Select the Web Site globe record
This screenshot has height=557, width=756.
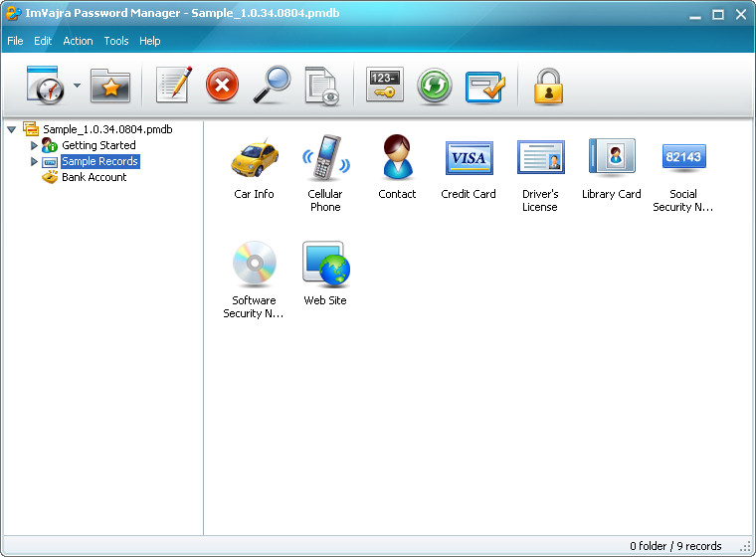tap(325, 274)
